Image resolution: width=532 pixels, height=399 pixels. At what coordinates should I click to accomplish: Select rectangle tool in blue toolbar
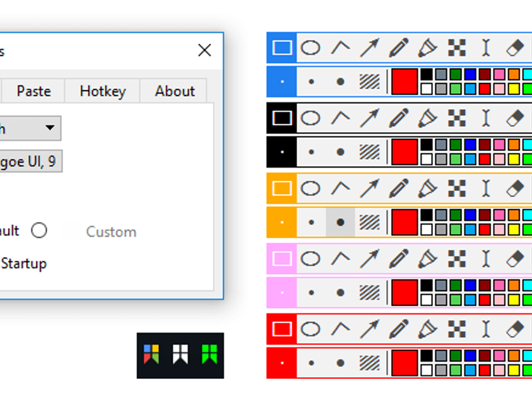tap(282, 47)
